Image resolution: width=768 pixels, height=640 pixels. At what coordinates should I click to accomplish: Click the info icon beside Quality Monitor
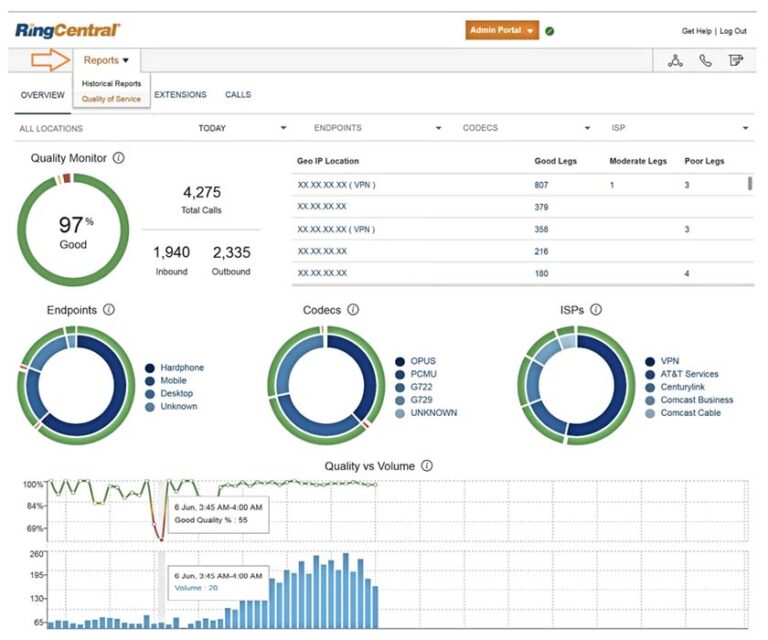tap(119, 158)
